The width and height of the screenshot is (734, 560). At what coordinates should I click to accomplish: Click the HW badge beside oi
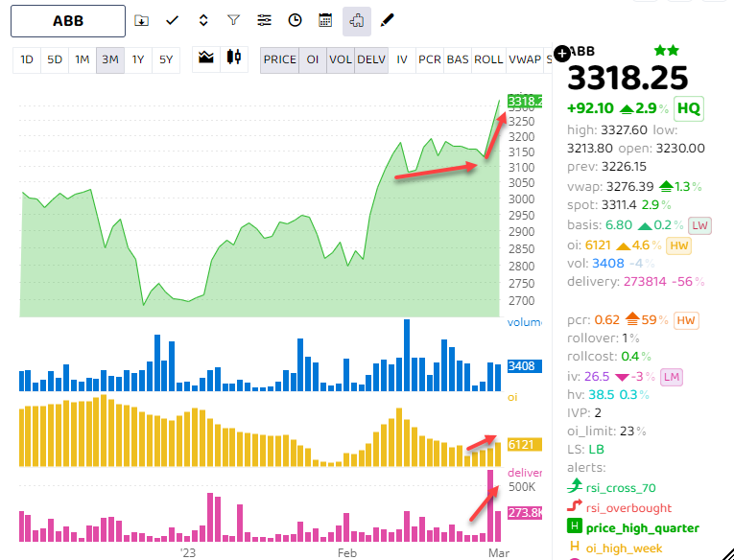coord(679,245)
